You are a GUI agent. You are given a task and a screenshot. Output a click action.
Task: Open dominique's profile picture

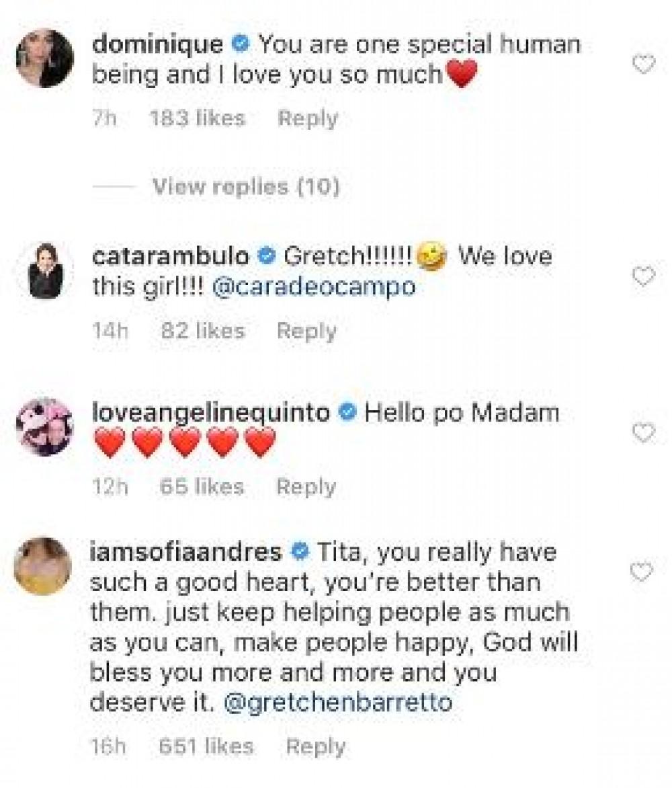44,58
